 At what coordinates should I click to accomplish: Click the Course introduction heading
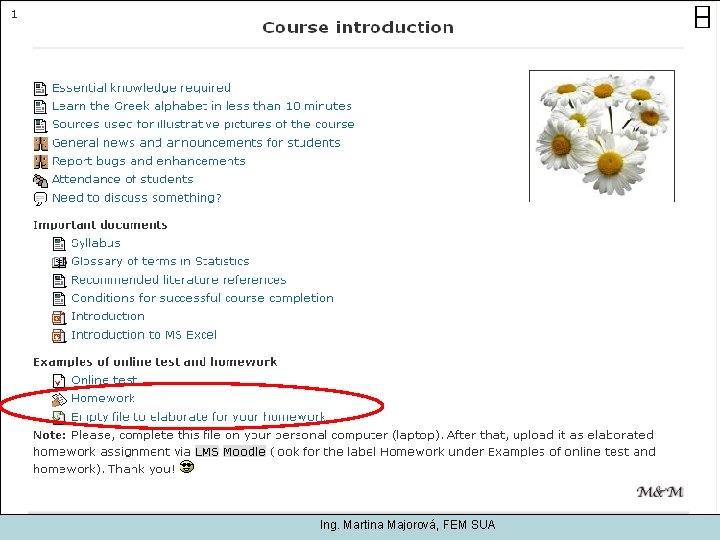(x=358, y=28)
